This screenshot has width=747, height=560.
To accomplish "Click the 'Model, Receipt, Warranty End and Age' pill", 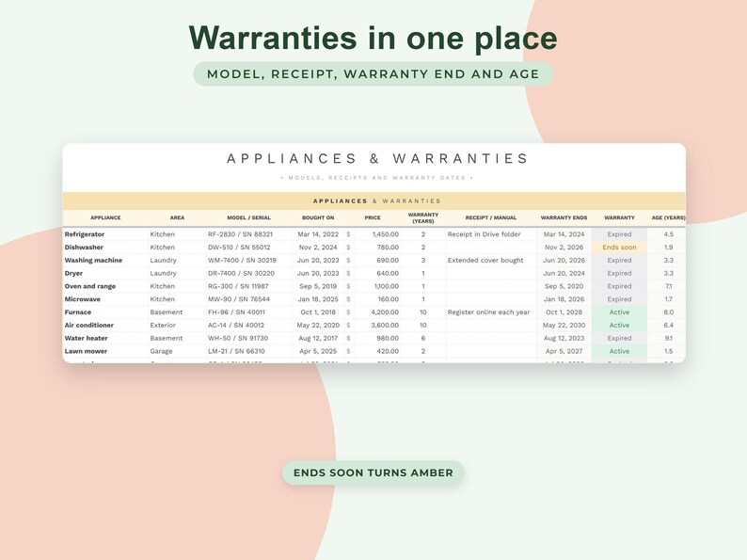I will point(373,73).
